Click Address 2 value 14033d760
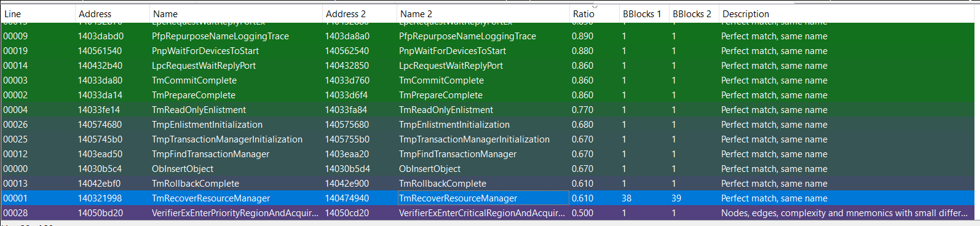 347,80
